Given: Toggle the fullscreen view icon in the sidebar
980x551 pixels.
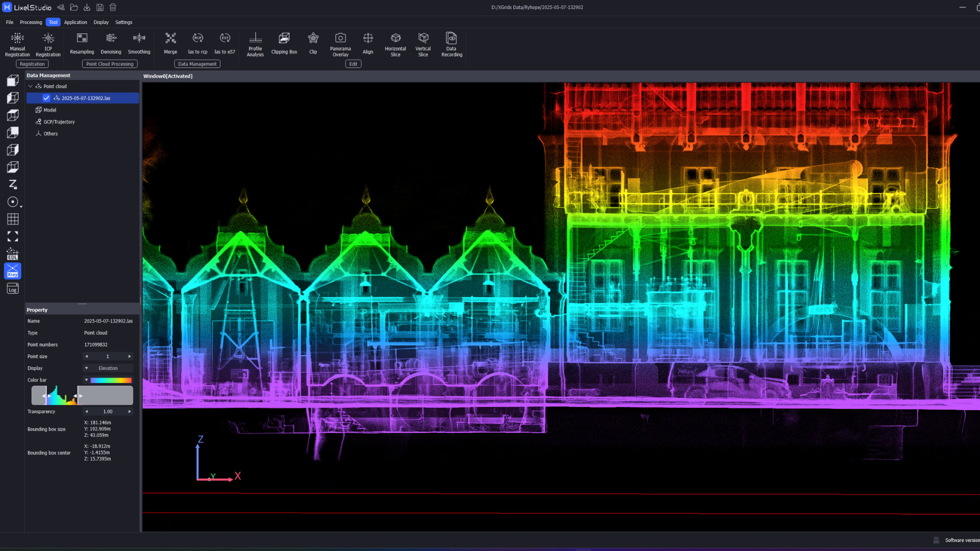Looking at the screenshot, I should (x=12, y=236).
